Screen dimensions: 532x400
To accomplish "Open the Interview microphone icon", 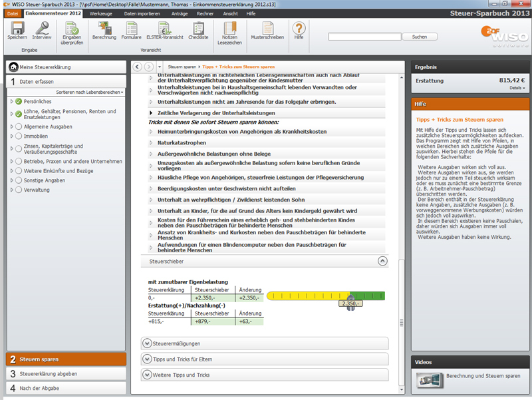I will (42, 29).
